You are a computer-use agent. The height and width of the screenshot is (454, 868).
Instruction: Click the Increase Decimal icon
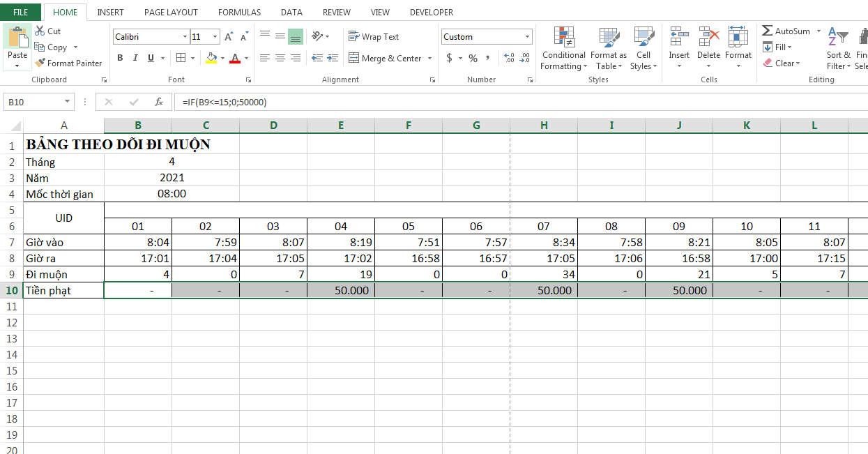point(508,58)
